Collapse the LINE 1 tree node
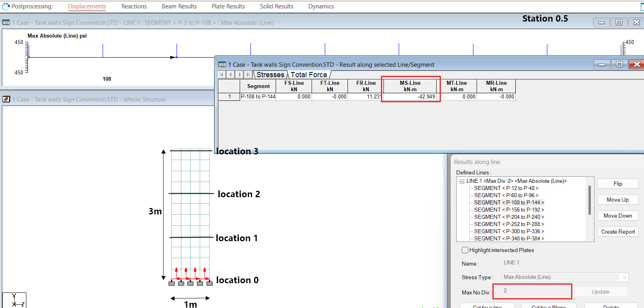The height and width of the screenshot is (308, 644). pyautogui.click(x=462, y=181)
